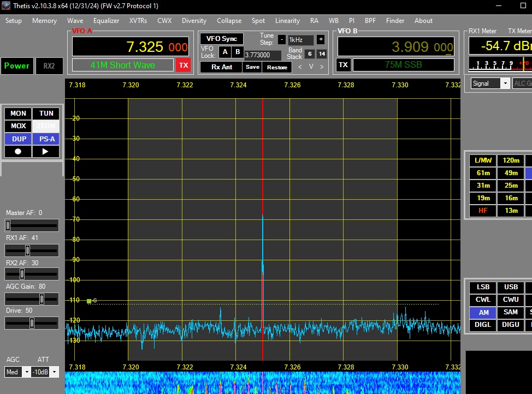Screen dimensions: 532x394
Task: Open the Spot menu
Action: click(x=258, y=21)
